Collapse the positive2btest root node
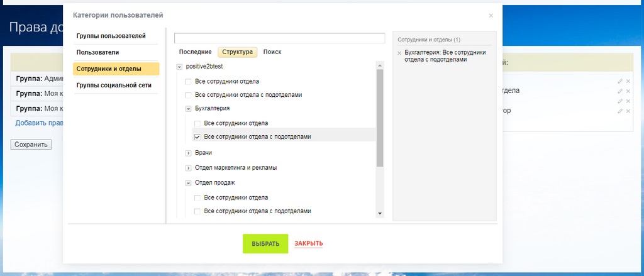 179,67
